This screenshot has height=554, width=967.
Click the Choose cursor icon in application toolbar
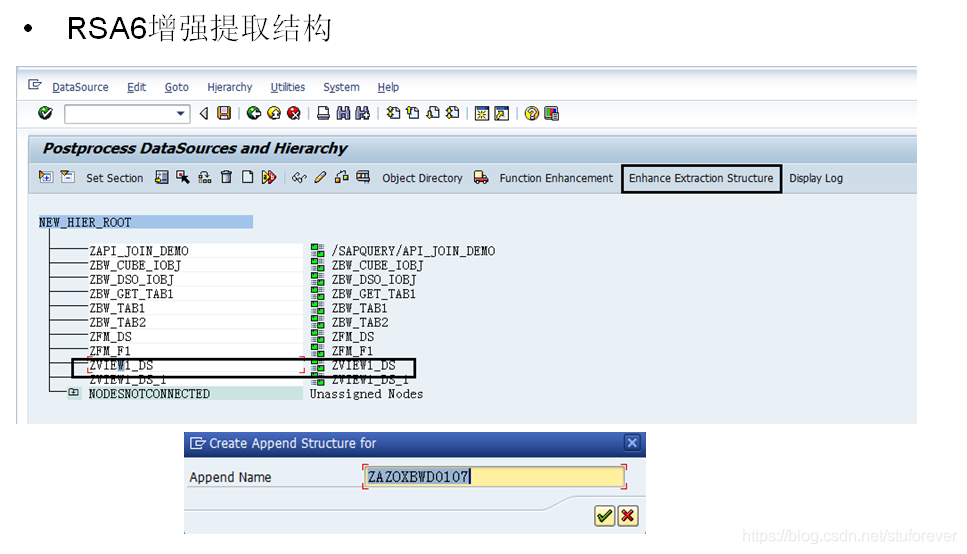click(183, 178)
